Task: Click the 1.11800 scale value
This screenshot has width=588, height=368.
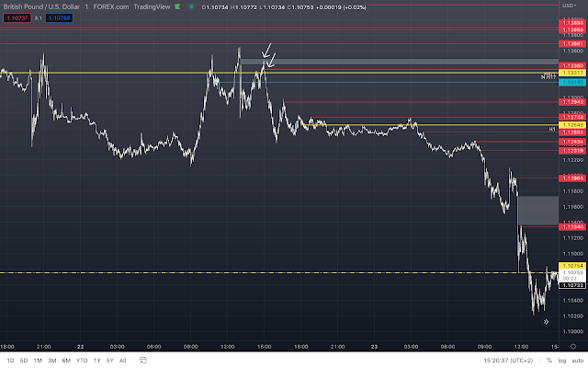Action: tap(573, 191)
